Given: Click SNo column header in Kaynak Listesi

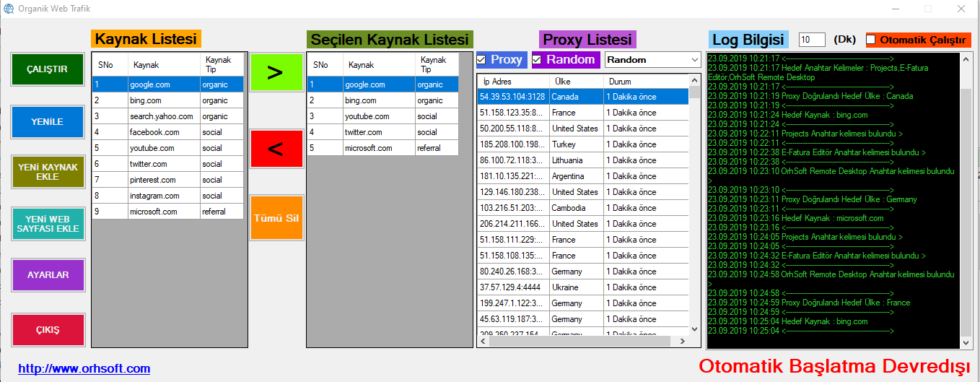Looking at the screenshot, I should (110, 65).
